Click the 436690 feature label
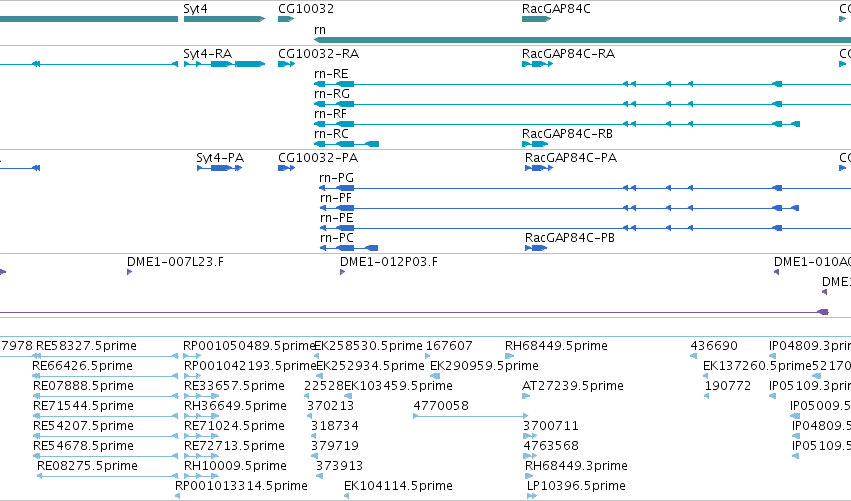This screenshot has width=851, height=501. pyautogui.click(x=714, y=346)
